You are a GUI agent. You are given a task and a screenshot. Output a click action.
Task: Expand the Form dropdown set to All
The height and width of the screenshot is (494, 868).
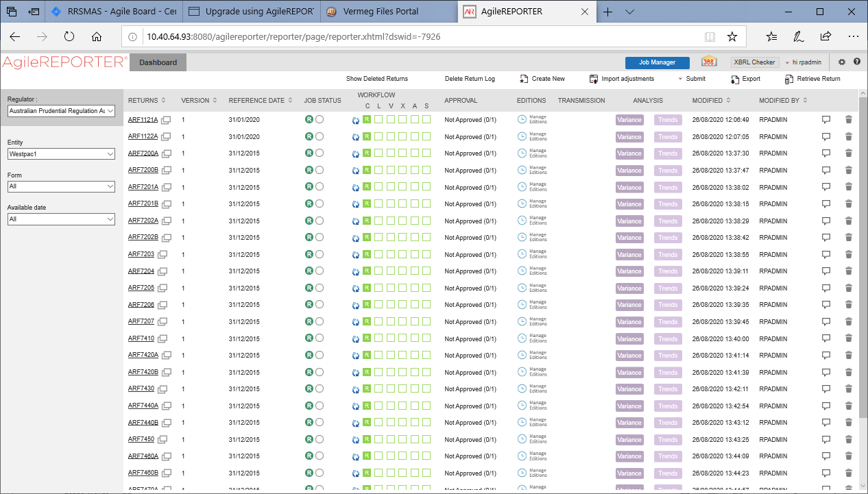pos(61,186)
